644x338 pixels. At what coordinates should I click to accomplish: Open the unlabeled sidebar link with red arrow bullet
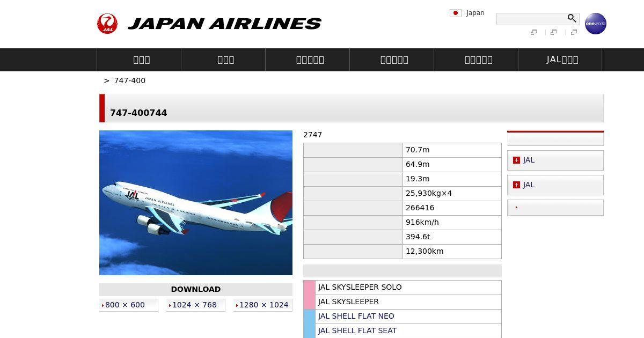(x=555, y=208)
